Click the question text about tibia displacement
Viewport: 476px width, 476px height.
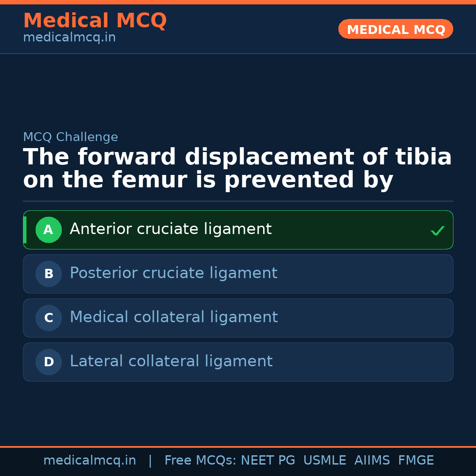click(237, 169)
